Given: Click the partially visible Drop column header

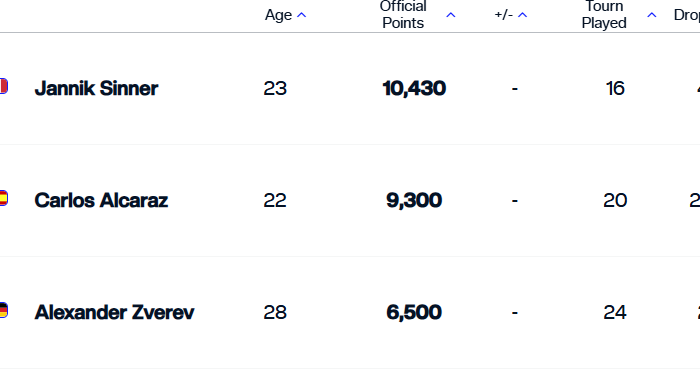Looking at the screenshot, I should click(x=687, y=15).
